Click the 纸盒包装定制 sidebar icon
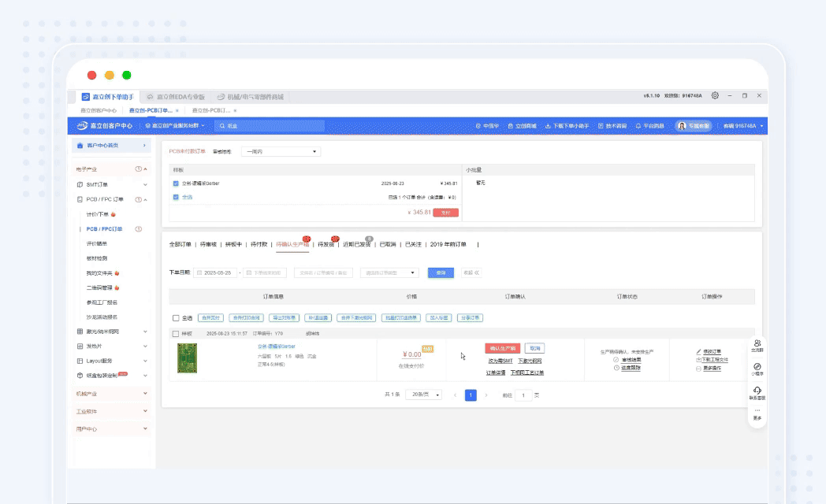 80,376
